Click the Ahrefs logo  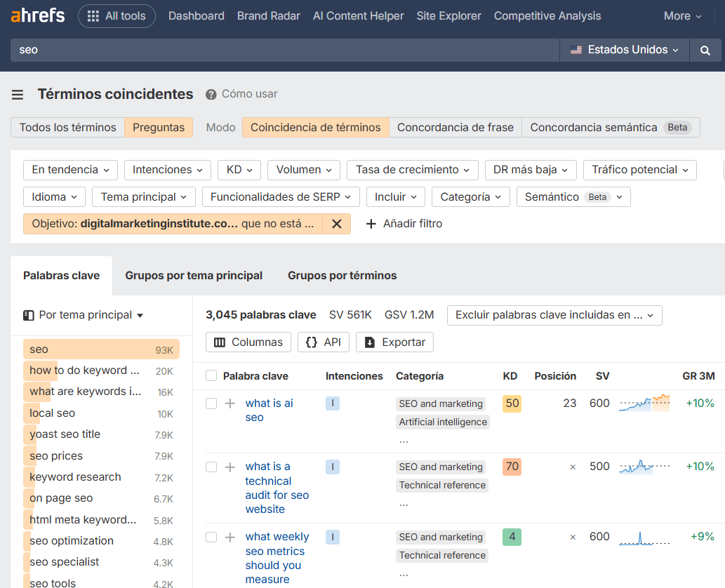(x=37, y=15)
